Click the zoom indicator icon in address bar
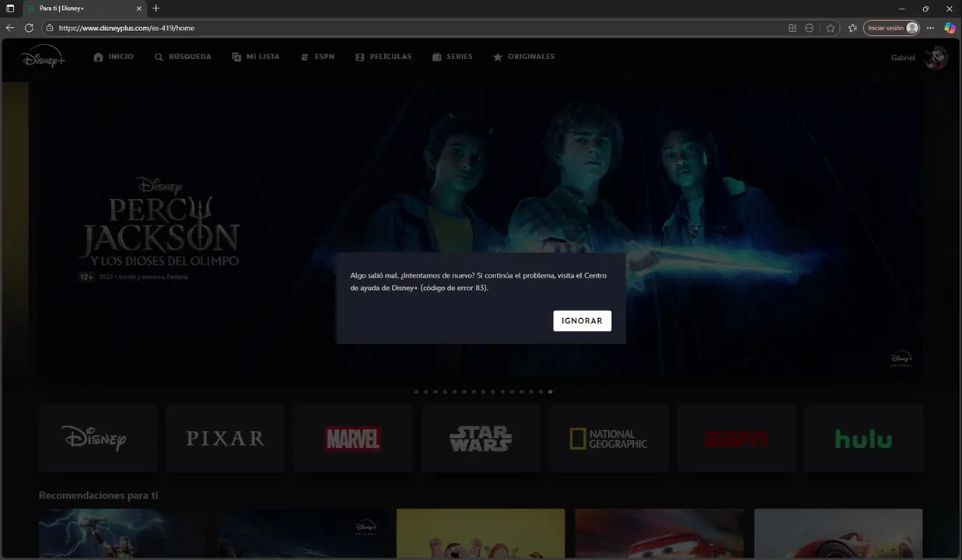Screen dimensions: 962x560 coord(810,28)
